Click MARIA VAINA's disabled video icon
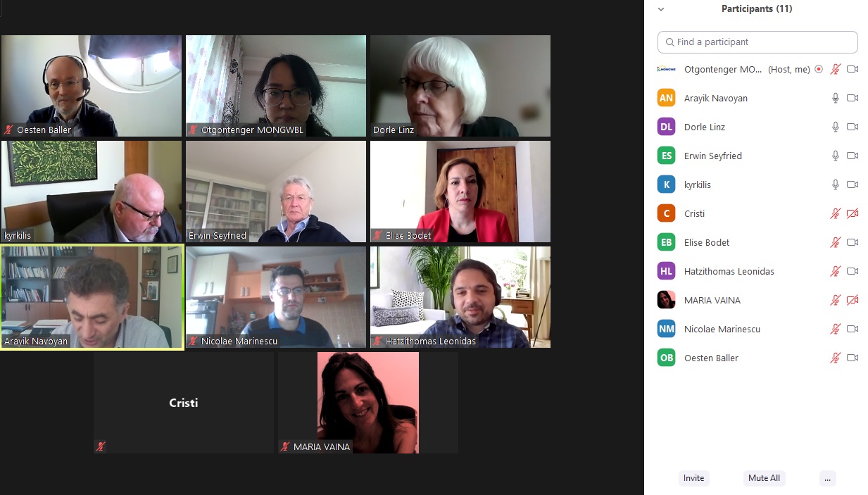 click(x=853, y=300)
